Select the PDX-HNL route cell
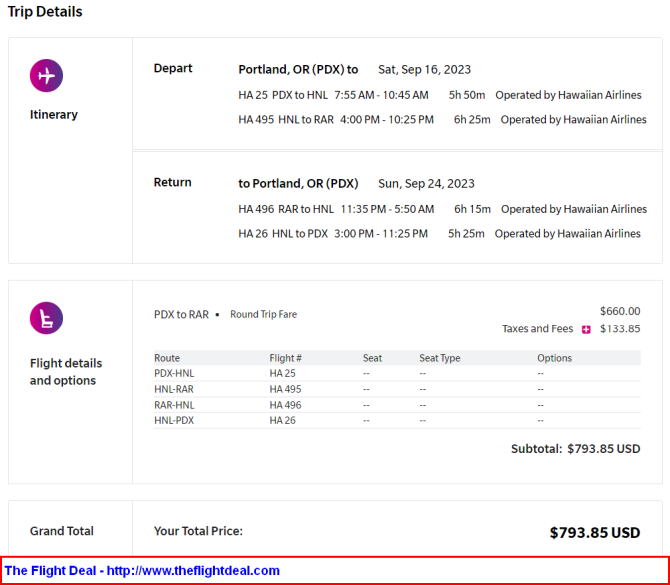This screenshot has width=670, height=585. click(x=174, y=373)
